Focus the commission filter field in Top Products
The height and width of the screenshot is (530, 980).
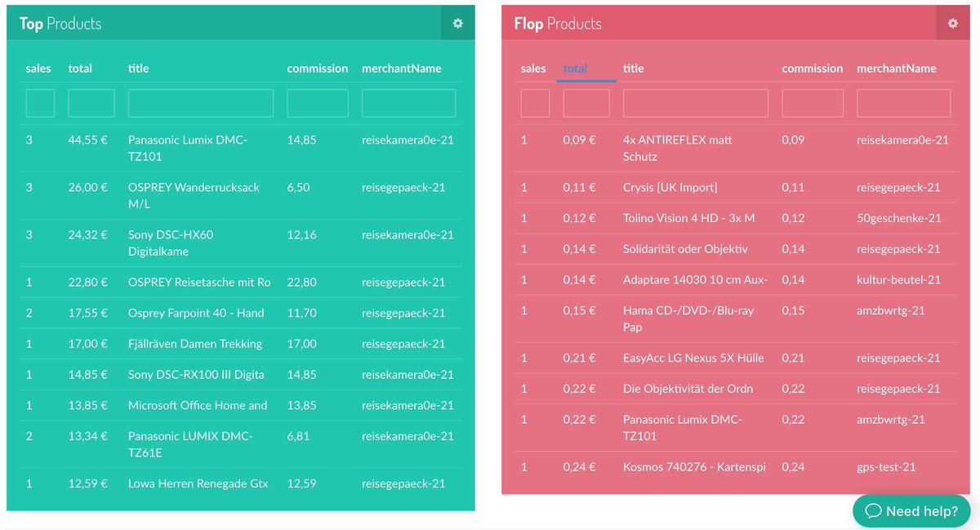pos(318,103)
